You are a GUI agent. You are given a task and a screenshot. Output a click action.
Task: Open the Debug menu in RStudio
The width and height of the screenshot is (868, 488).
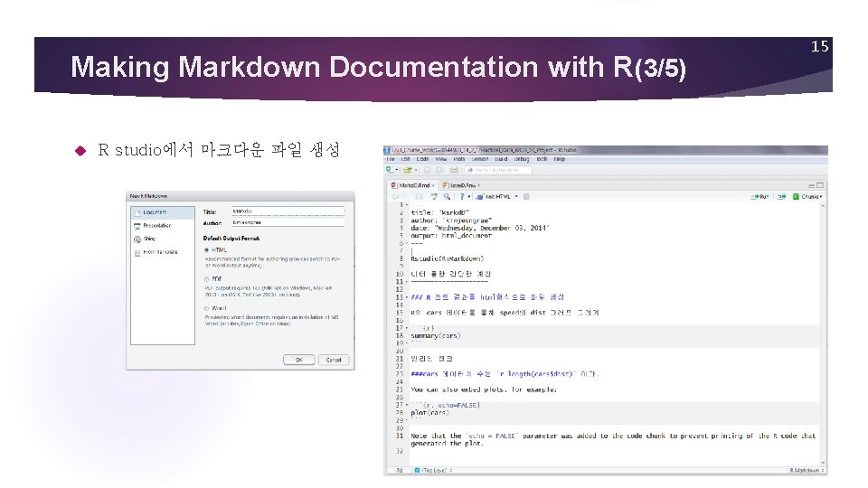click(x=522, y=159)
